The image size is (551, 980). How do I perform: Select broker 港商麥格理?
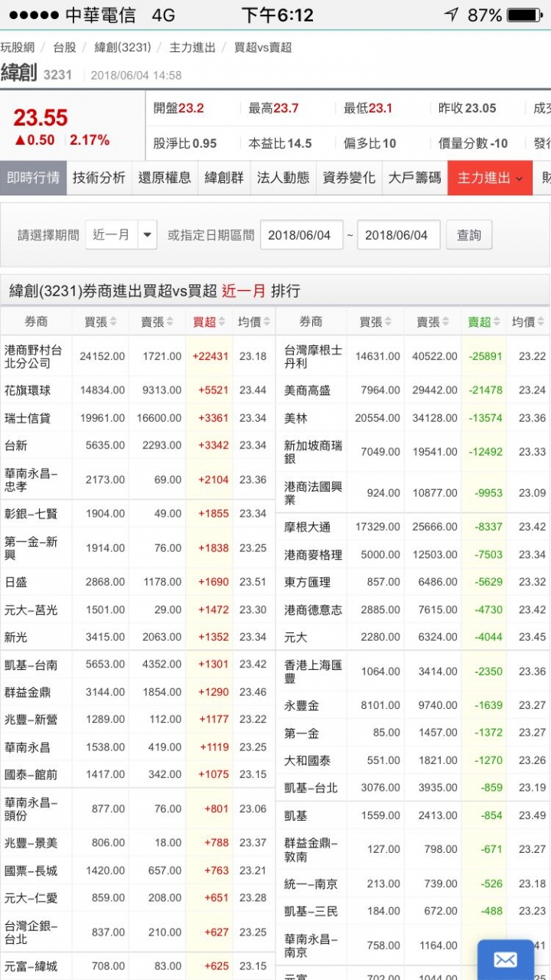[314, 555]
